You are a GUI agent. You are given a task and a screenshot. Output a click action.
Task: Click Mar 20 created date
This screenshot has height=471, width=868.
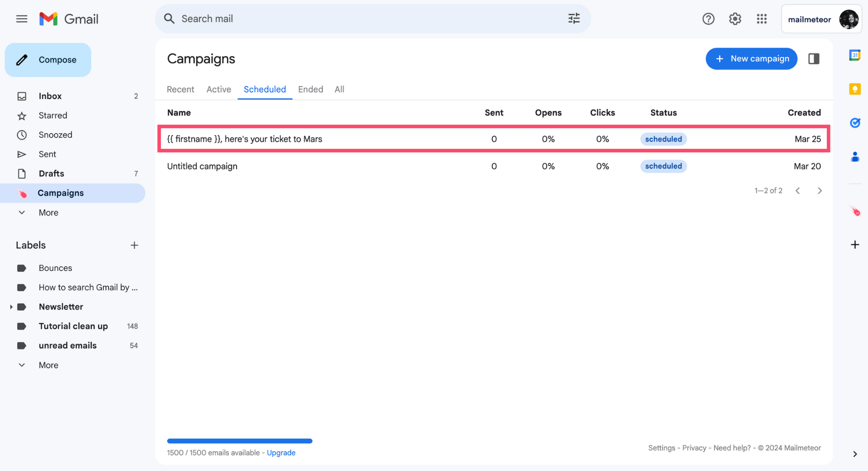(807, 166)
